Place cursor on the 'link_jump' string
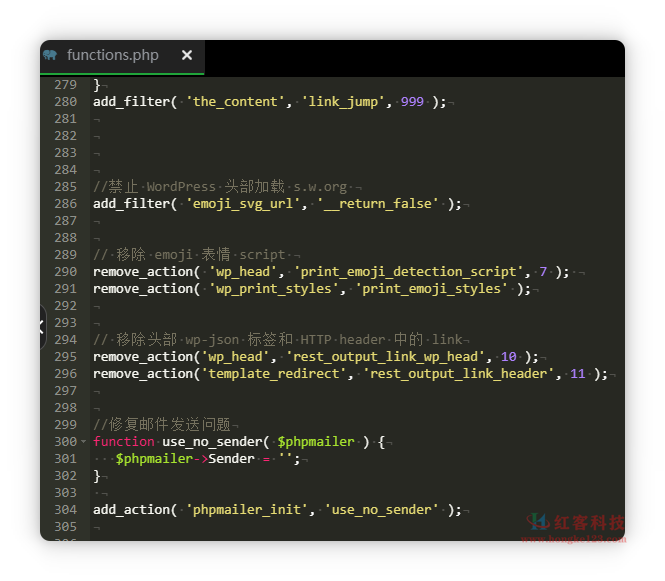Screen dimensions: 665x581 343,102
